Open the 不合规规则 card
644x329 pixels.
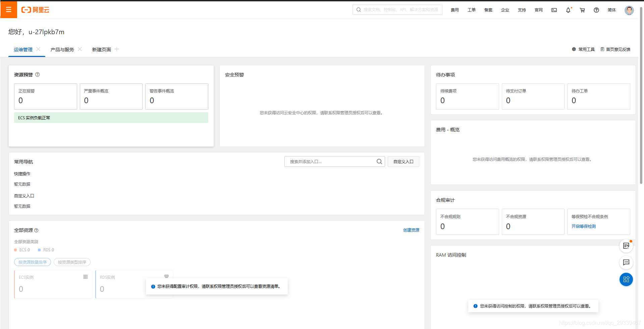click(468, 222)
